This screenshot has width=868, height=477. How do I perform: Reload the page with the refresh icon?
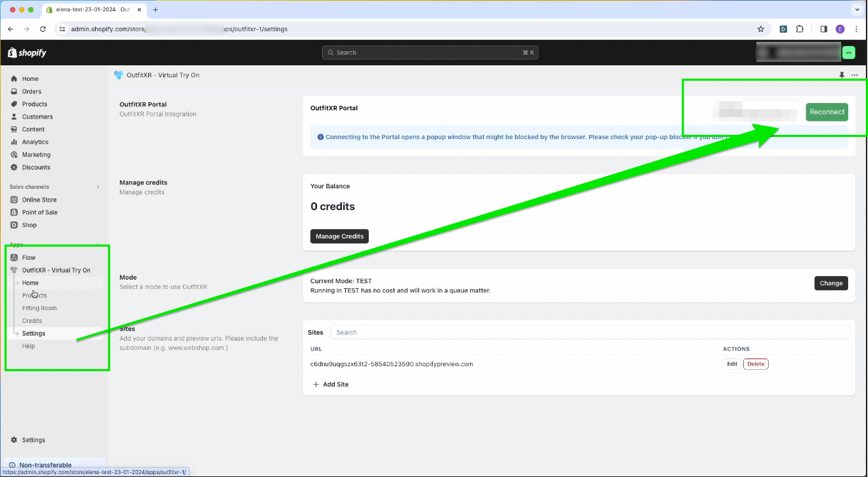pyautogui.click(x=43, y=29)
